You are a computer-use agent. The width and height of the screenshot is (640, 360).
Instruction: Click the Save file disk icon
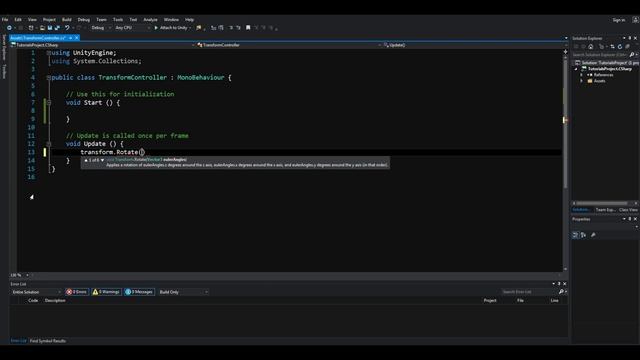(50, 28)
